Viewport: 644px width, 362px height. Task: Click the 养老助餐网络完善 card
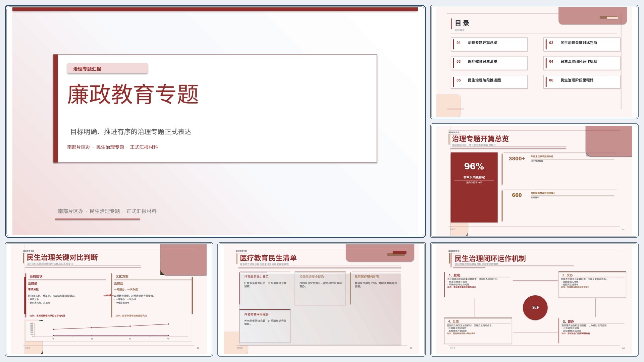click(x=265, y=326)
